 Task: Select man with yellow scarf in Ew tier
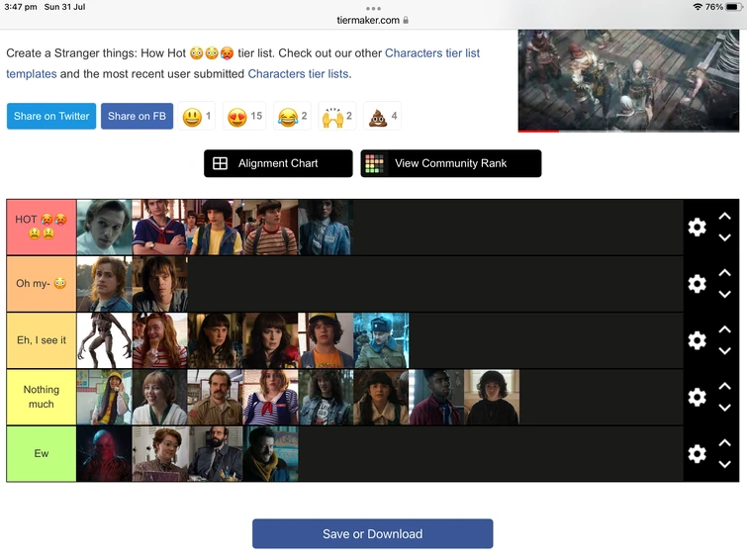coord(270,454)
